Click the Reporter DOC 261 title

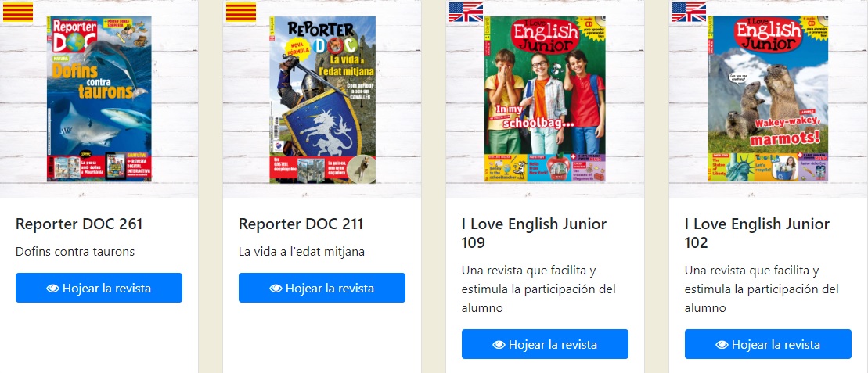pyautogui.click(x=79, y=224)
